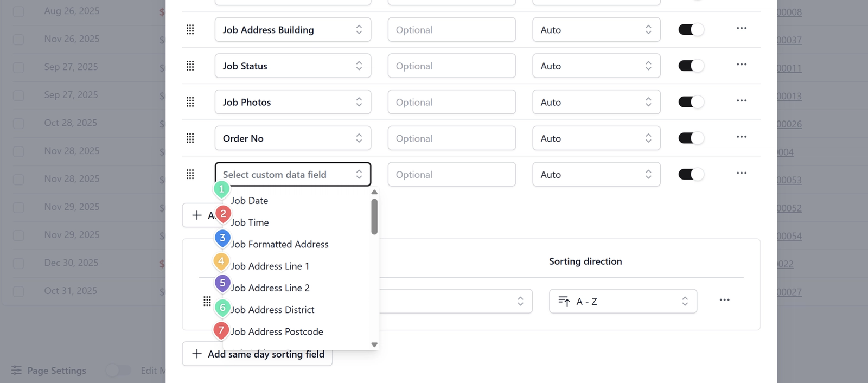Tick checkbox for Nov 26, 2025 row
The height and width of the screenshot is (383, 868).
(x=18, y=39)
